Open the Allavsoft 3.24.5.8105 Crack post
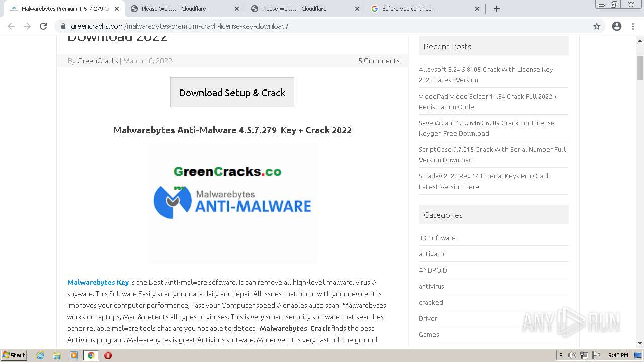The height and width of the screenshot is (362, 644). [x=486, y=75]
